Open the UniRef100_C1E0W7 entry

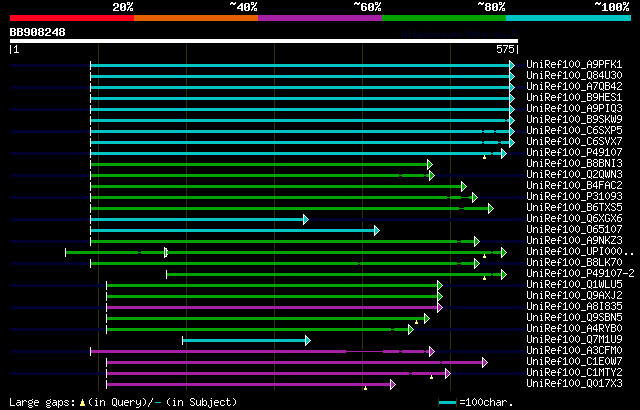click(574, 362)
